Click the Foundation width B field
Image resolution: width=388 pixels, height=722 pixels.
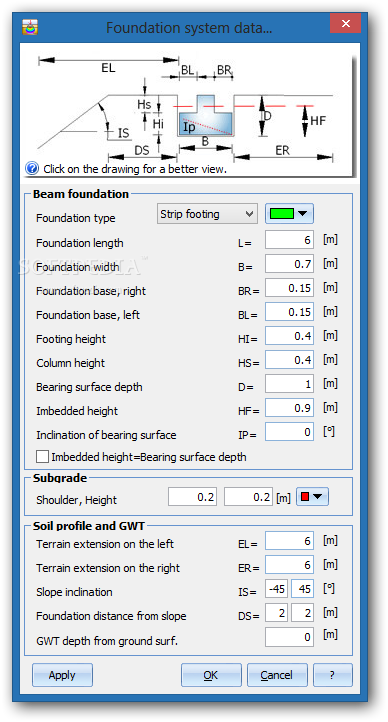point(289,264)
